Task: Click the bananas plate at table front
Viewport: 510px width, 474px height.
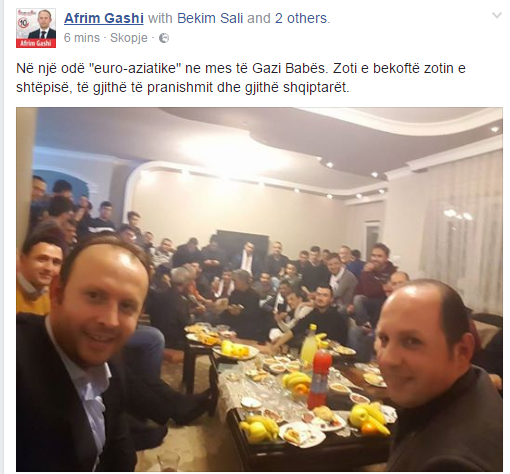Action: pos(258,427)
